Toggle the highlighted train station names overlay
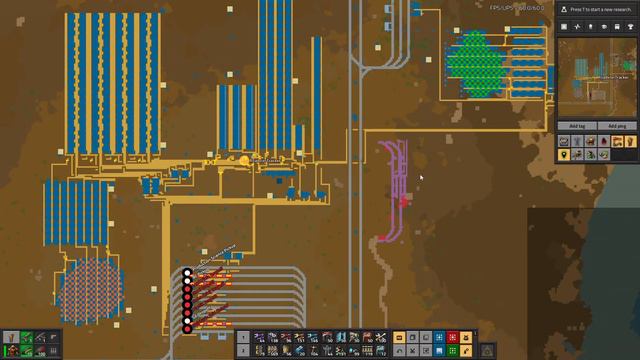Image resolution: width=640 pixels, height=360 pixels. [617, 141]
